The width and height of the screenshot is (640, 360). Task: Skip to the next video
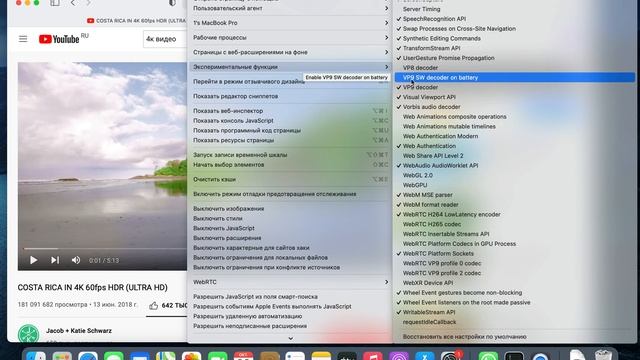click(55, 260)
